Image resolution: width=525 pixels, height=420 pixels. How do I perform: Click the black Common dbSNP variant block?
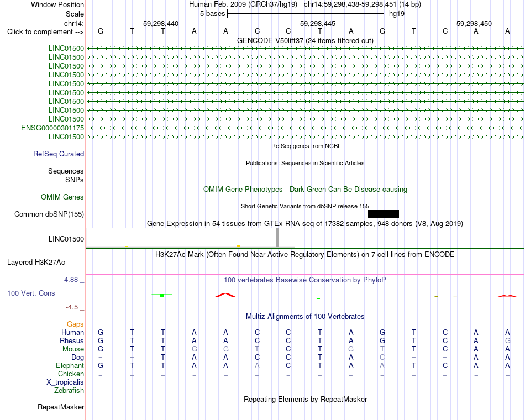click(384, 214)
